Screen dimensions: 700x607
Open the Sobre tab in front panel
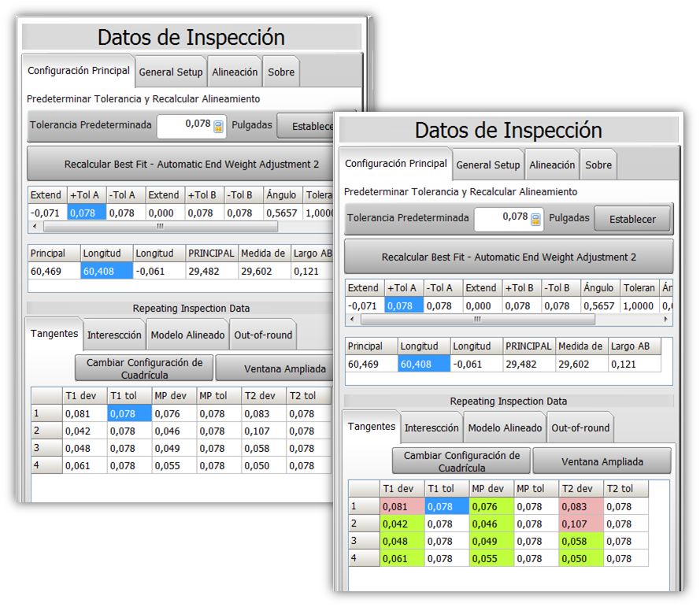(x=598, y=165)
